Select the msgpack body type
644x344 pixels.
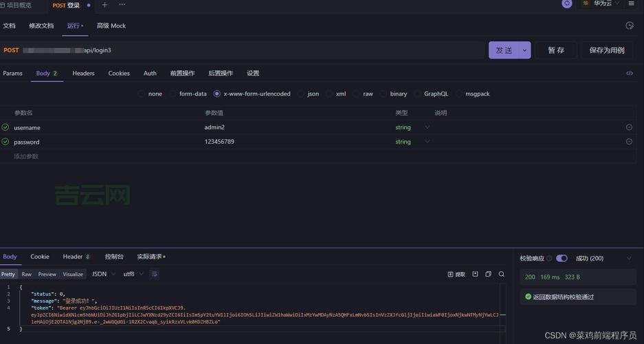(x=473, y=94)
